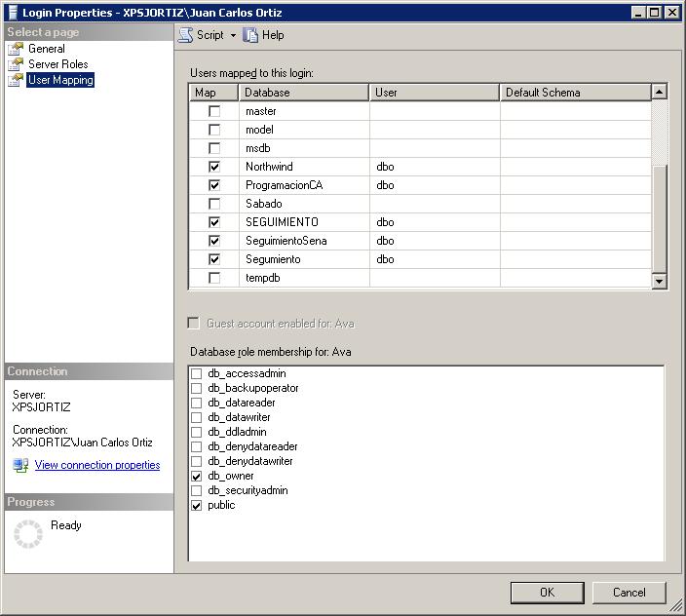Maximize the Login Properties dialog
686x616 pixels.
pyautogui.click(x=654, y=13)
